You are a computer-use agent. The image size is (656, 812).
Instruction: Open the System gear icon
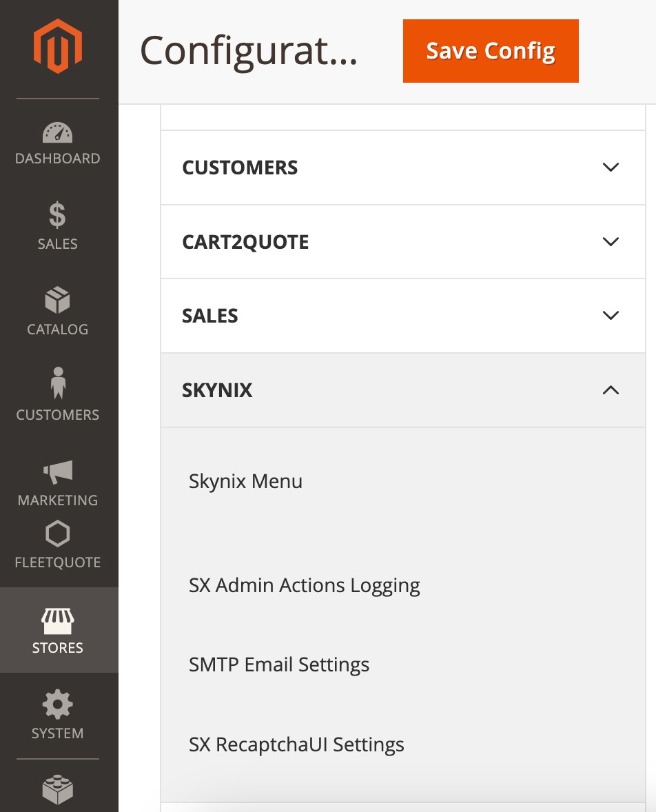point(57,704)
